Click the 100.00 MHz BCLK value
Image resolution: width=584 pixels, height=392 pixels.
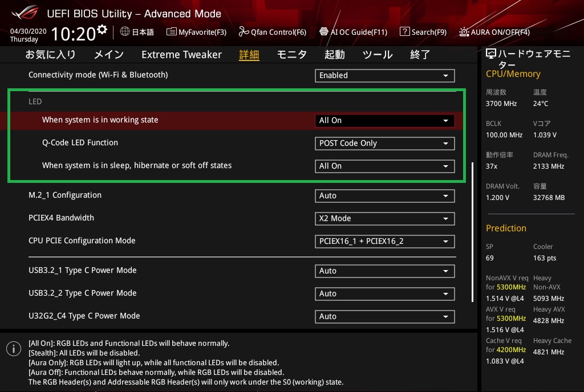pyautogui.click(x=504, y=135)
